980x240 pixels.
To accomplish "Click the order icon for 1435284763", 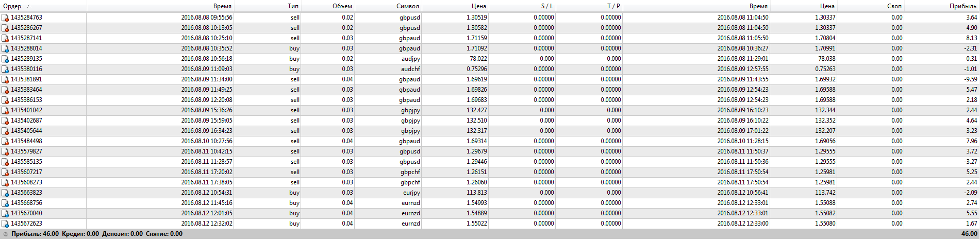I will coord(5,18).
